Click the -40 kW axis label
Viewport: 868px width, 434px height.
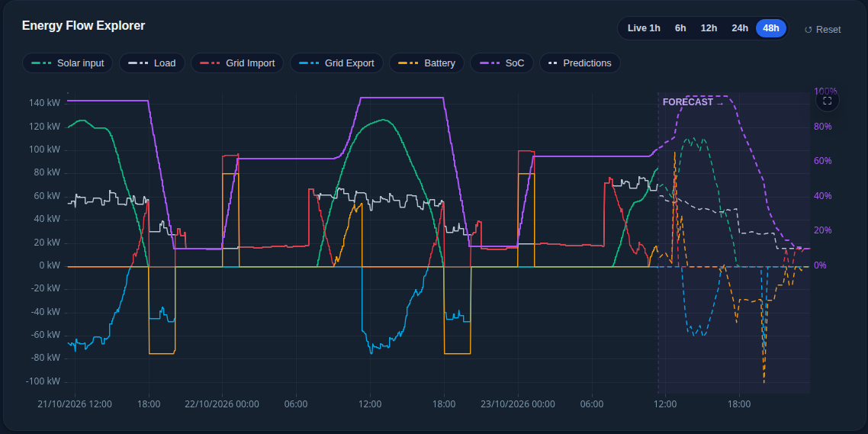(46, 312)
